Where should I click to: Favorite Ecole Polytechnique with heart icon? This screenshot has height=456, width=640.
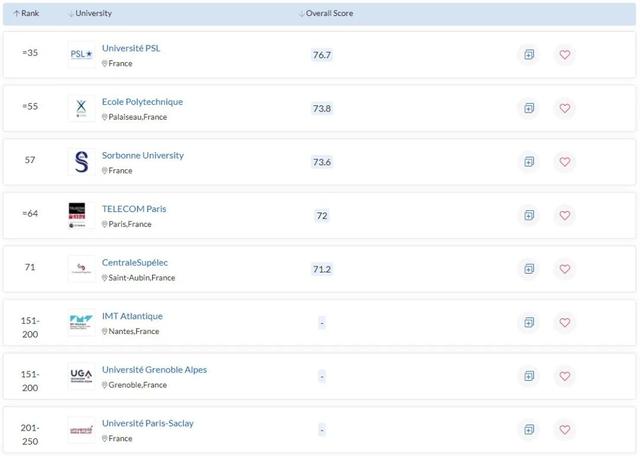point(565,108)
